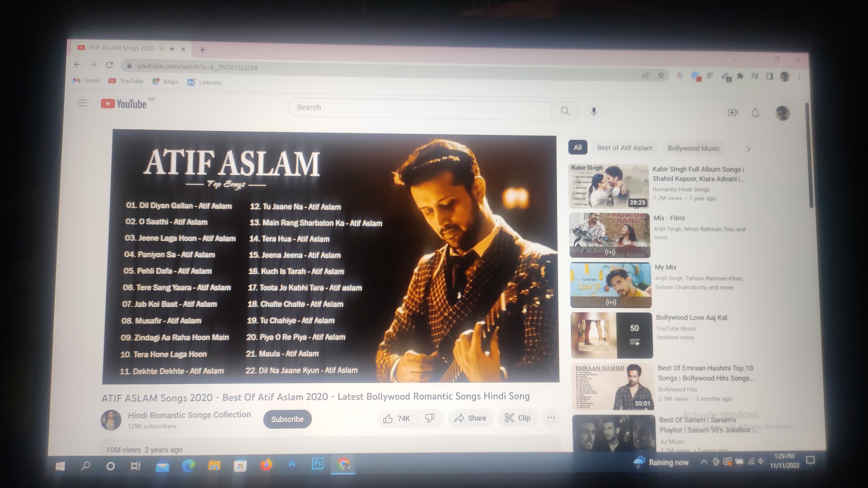This screenshot has height=488, width=868.
Task: Open Bollywood Love Aaj Kal playlist title
Action: point(691,318)
